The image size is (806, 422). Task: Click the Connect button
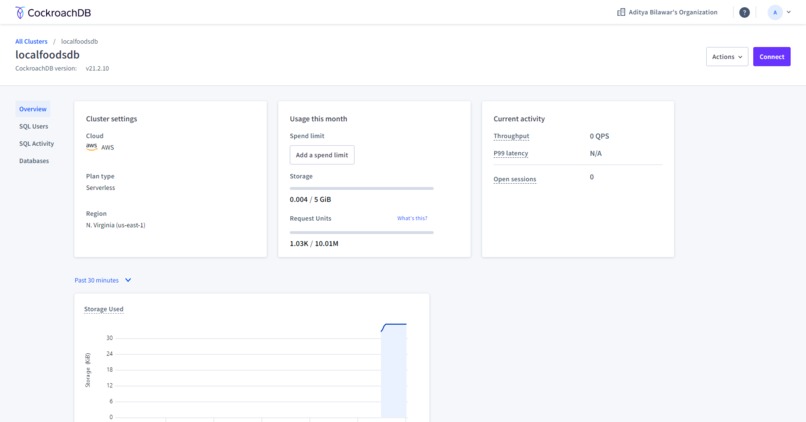772,57
